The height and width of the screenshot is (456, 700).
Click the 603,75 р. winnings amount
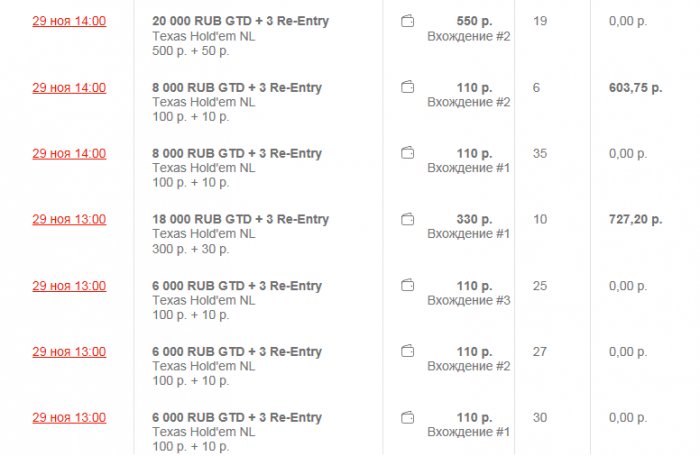634,87
